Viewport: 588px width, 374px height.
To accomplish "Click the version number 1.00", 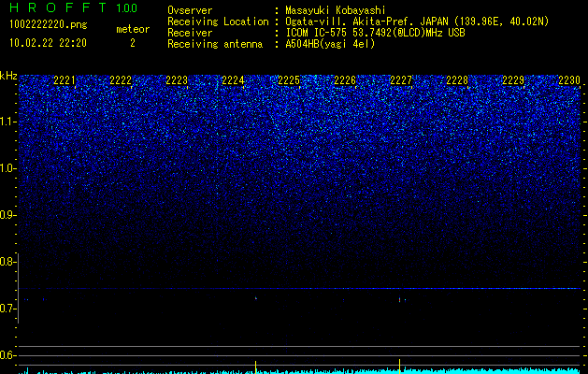I will [126, 7].
